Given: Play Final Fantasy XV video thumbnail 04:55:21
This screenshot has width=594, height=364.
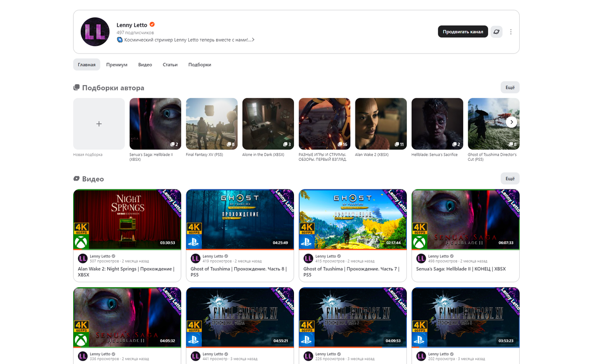Looking at the screenshot, I should (x=240, y=318).
